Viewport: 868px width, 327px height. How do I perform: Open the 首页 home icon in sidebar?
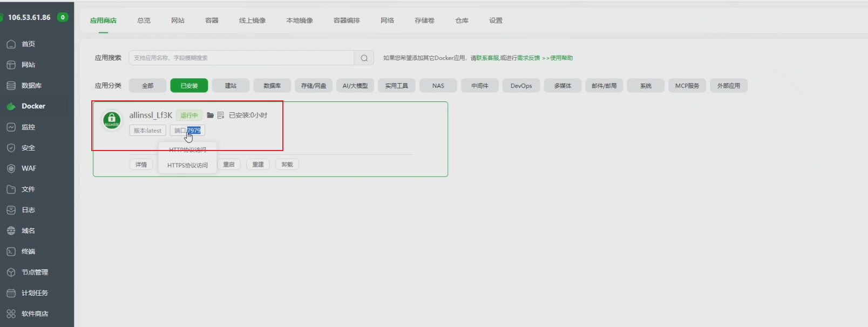point(11,44)
